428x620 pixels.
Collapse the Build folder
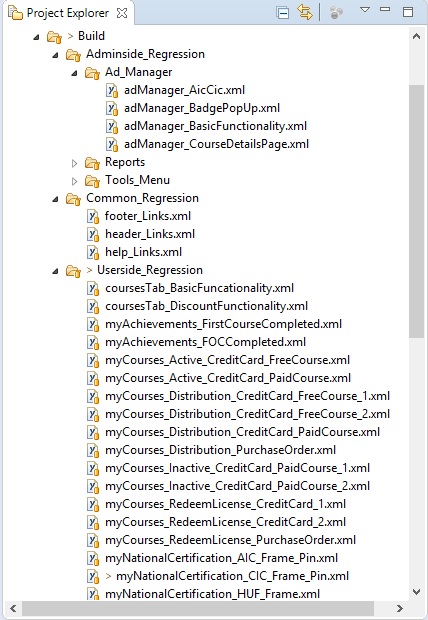[x=36, y=37]
